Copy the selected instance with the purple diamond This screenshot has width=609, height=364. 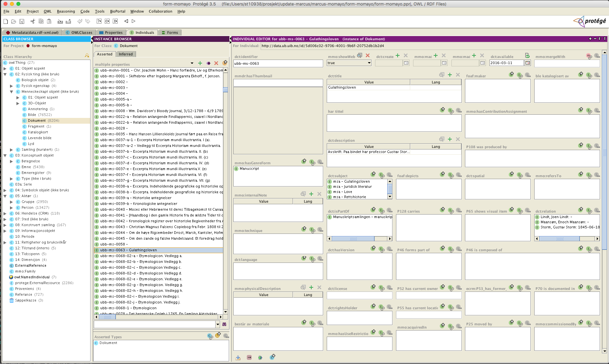208,63
